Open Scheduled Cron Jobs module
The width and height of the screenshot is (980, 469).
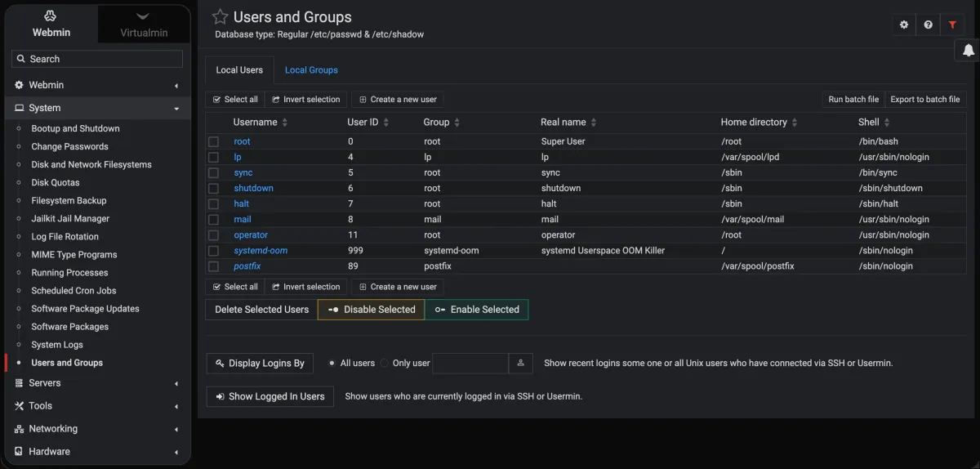tap(73, 290)
